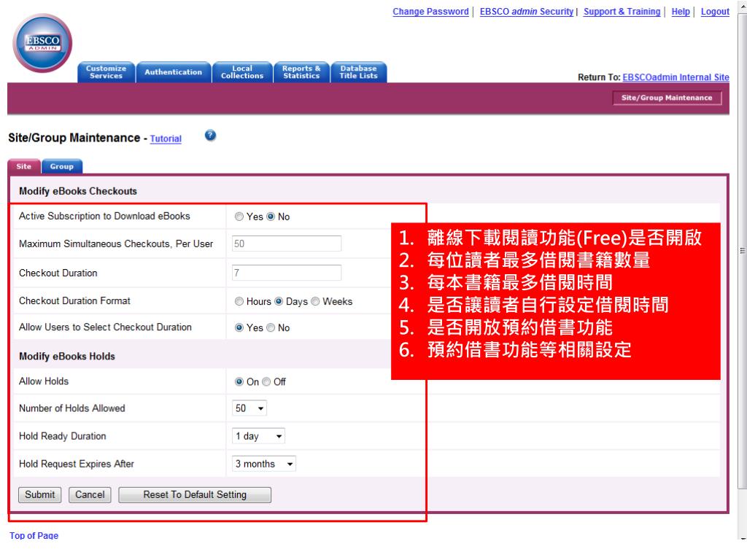The width and height of the screenshot is (747, 560).
Task: Click the page vertical scrollbar
Action: click(x=742, y=251)
